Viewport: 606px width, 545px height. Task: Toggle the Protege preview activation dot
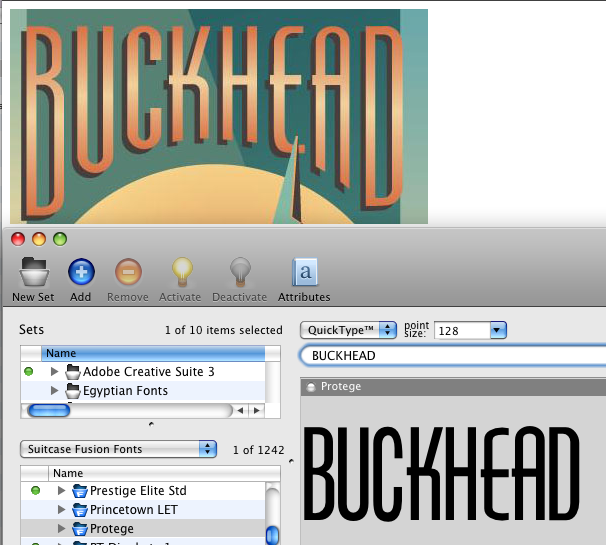[311, 387]
